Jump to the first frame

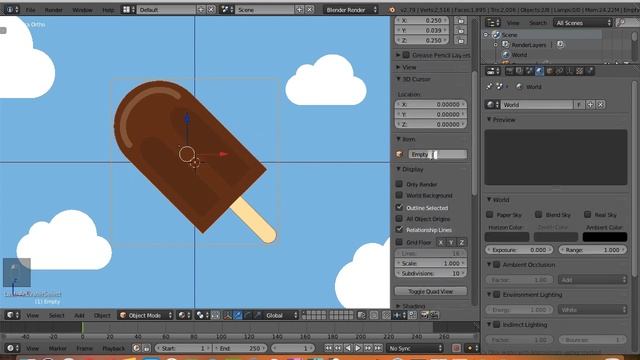(328, 348)
